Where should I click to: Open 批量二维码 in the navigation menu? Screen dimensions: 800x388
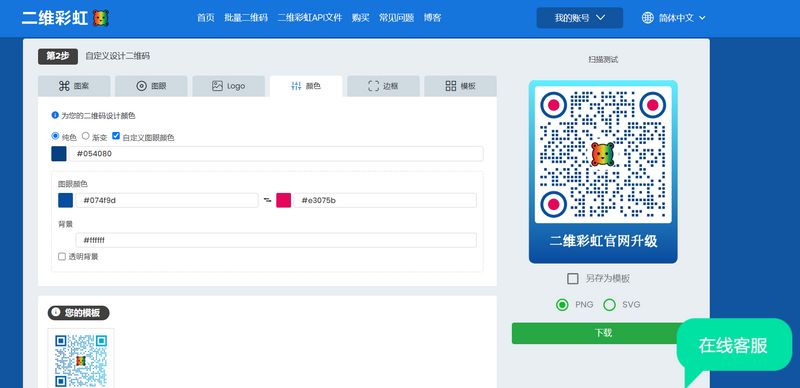click(x=246, y=18)
